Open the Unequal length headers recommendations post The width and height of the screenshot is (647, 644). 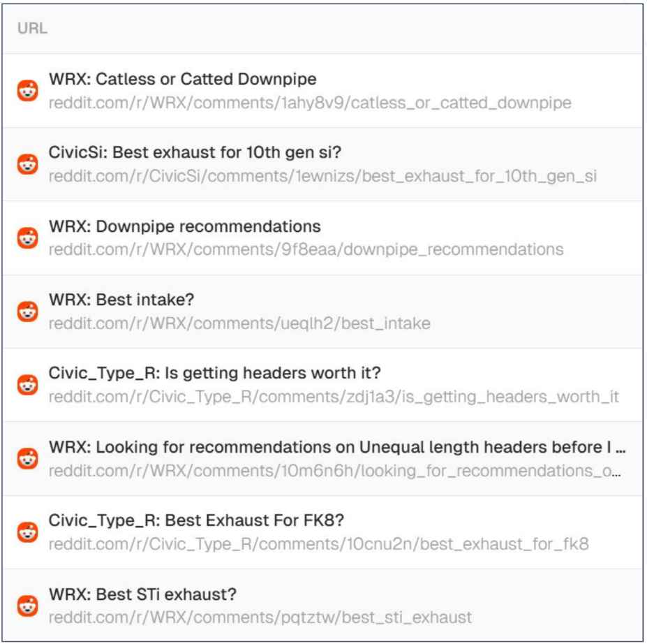tap(336, 447)
